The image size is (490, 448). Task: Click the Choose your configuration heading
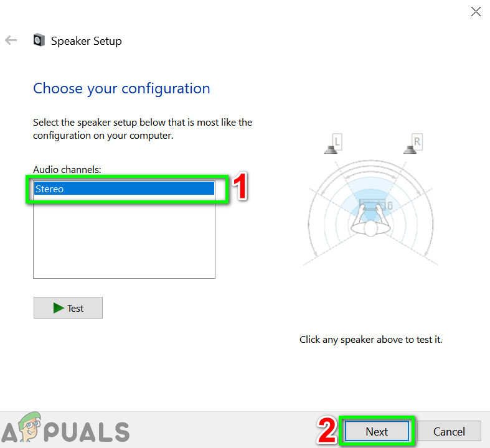point(121,88)
